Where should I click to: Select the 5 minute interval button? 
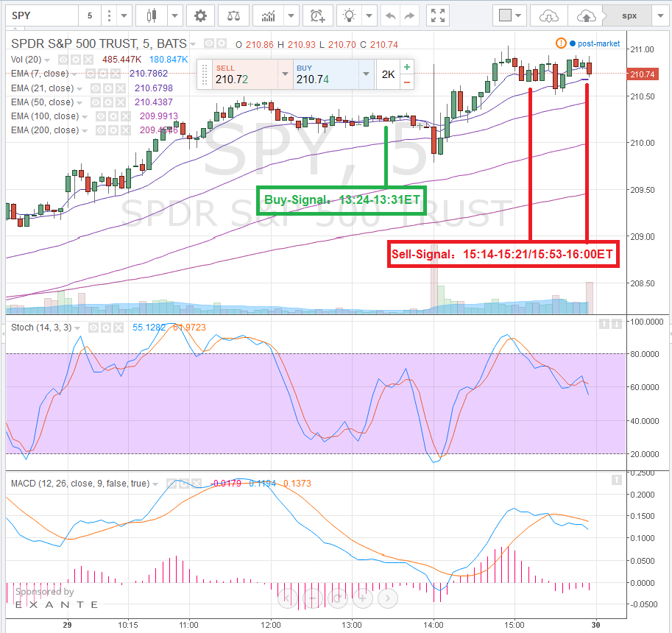[90, 16]
